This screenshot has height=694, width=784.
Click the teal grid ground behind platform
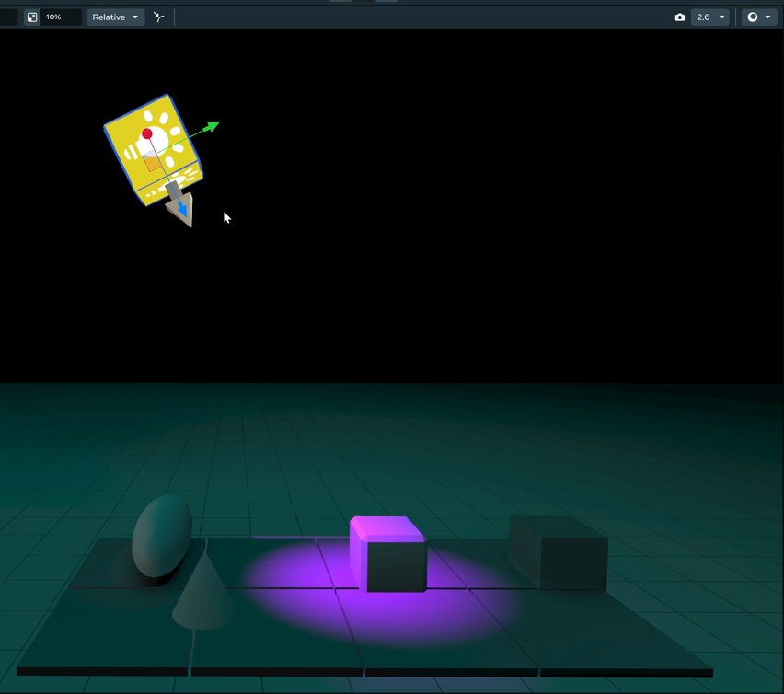(552, 442)
